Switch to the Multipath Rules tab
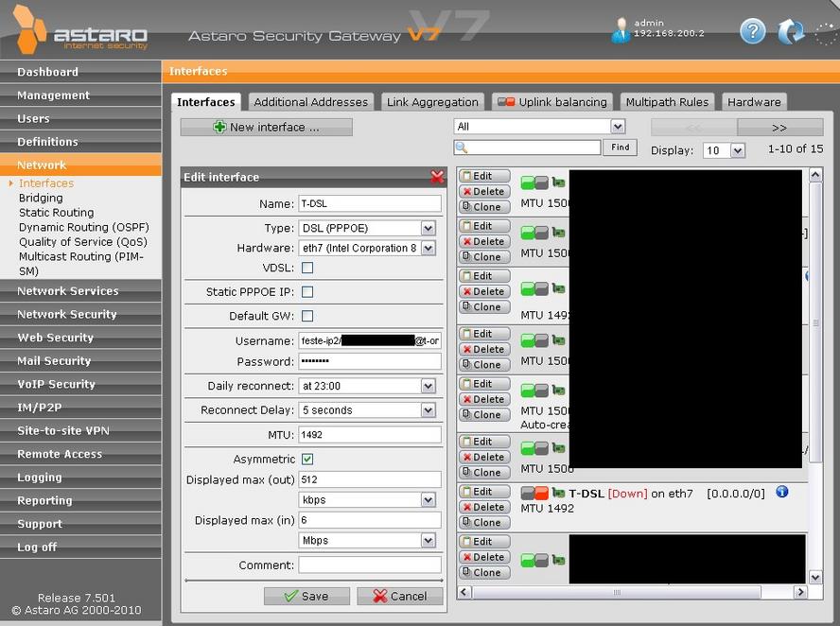The image size is (840, 626). coord(667,102)
